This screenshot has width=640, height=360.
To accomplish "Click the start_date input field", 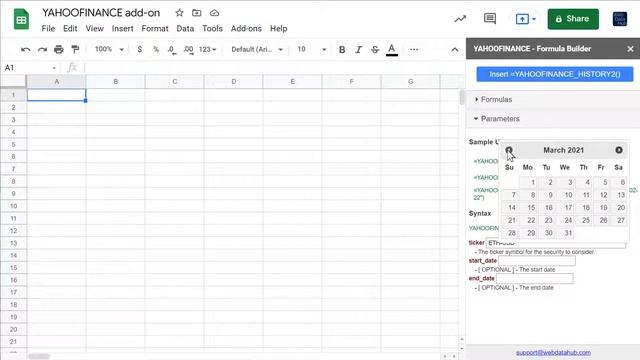I will (x=537, y=261).
